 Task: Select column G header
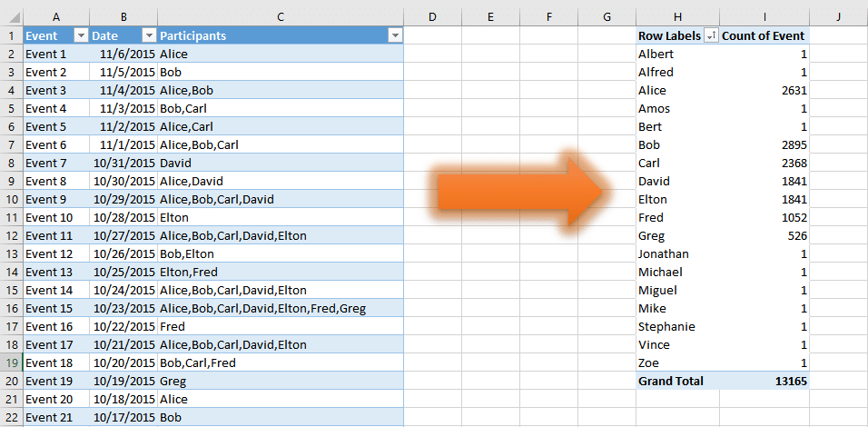(x=607, y=17)
